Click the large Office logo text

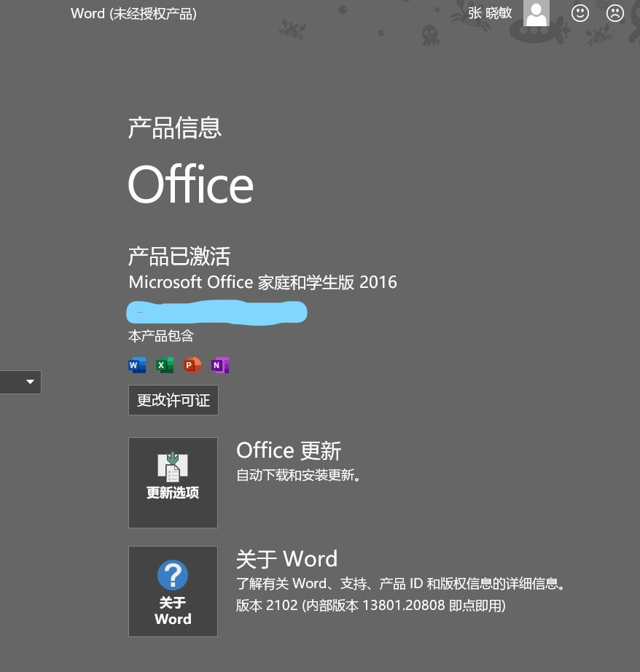pyautogui.click(x=191, y=184)
